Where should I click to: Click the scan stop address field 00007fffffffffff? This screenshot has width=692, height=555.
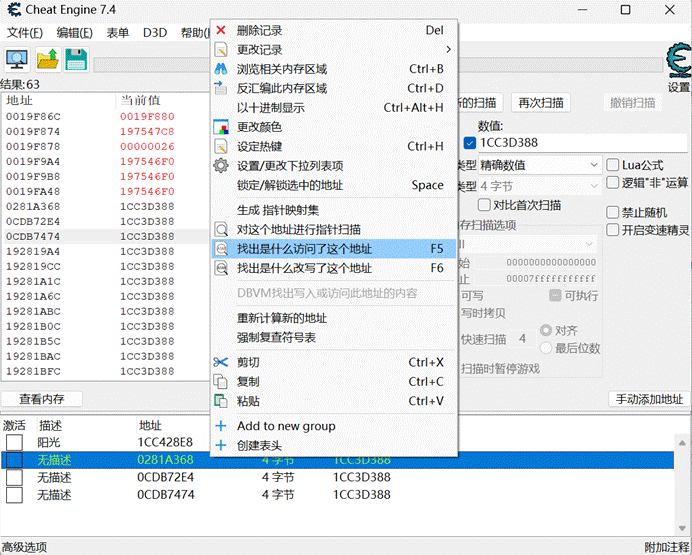[534, 279]
